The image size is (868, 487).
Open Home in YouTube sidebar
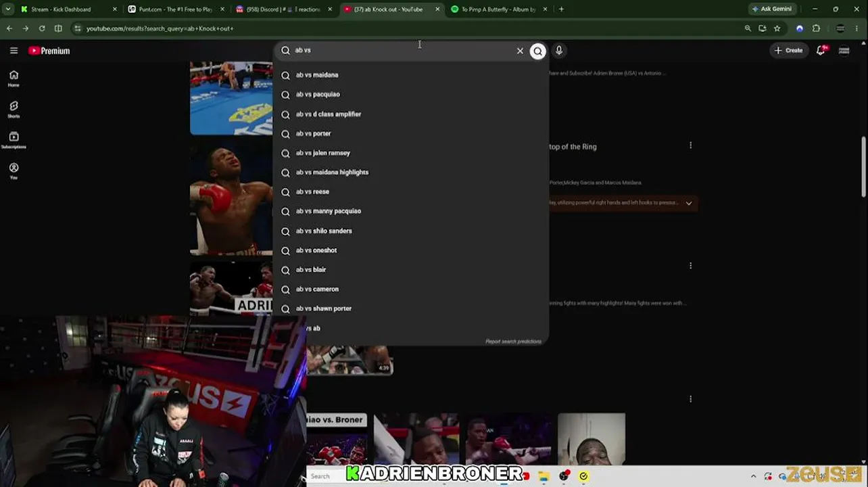pyautogui.click(x=14, y=78)
